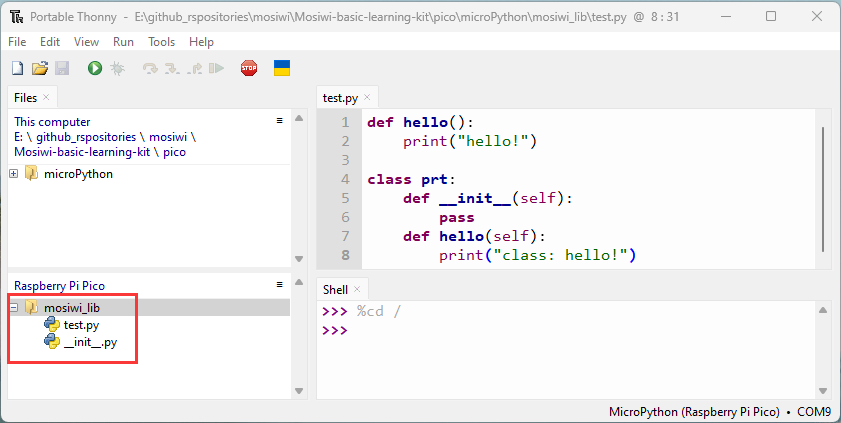Click MicroPython (Raspberry Pi Pico) interpreter selector

(x=694, y=412)
